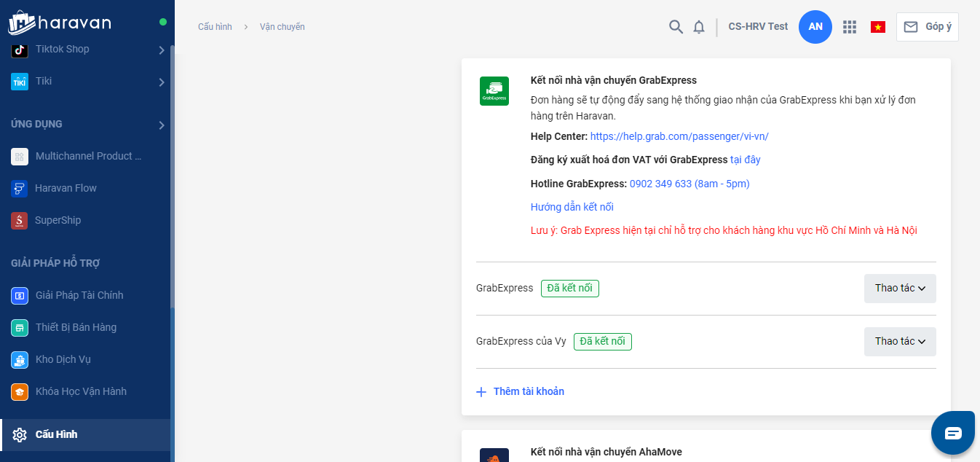The image size is (980, 462).
Task: Click Đã kết nối badge for GrabExpress
Action: [570, 289]
